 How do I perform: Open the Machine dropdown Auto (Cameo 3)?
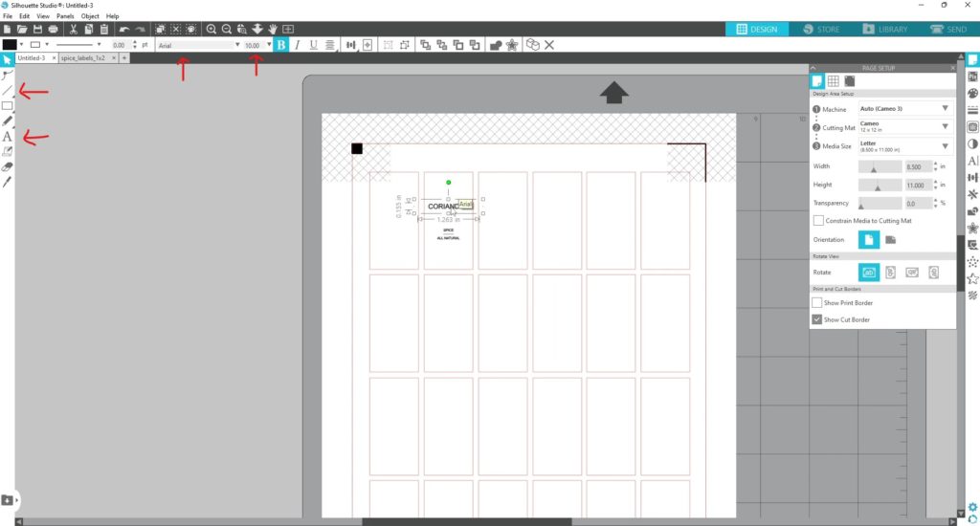coord(905,109)
